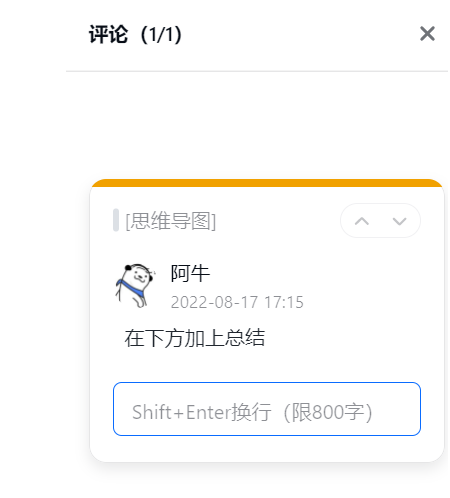The image size is (450, 498).
Task: Click empty space below the reply box in card
Action: pos(267,448)
